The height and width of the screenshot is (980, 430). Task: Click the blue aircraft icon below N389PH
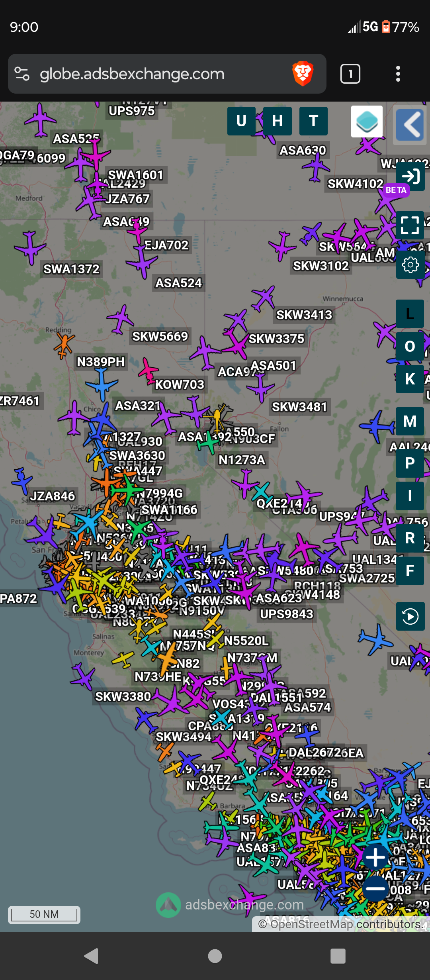[102, 384]
